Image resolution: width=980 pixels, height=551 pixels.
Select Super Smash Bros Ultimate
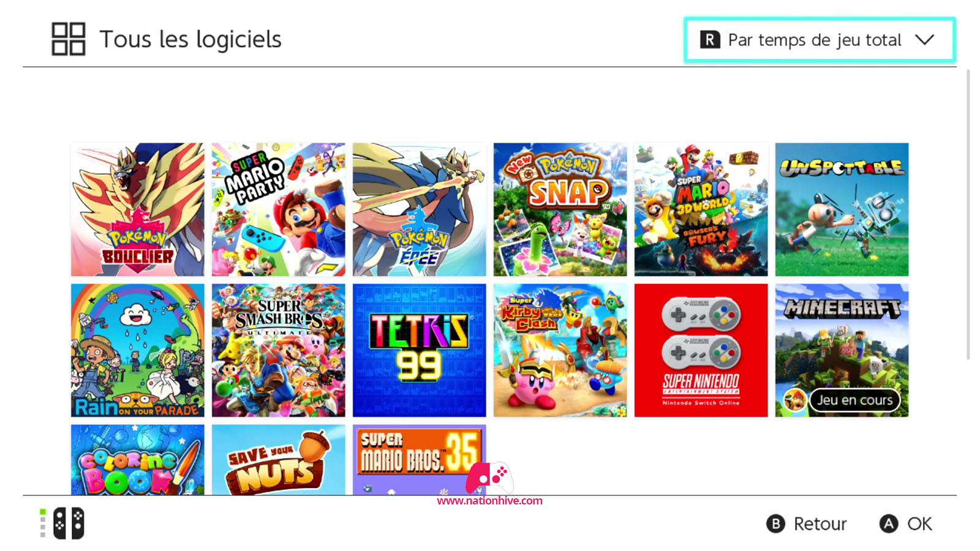279,350
